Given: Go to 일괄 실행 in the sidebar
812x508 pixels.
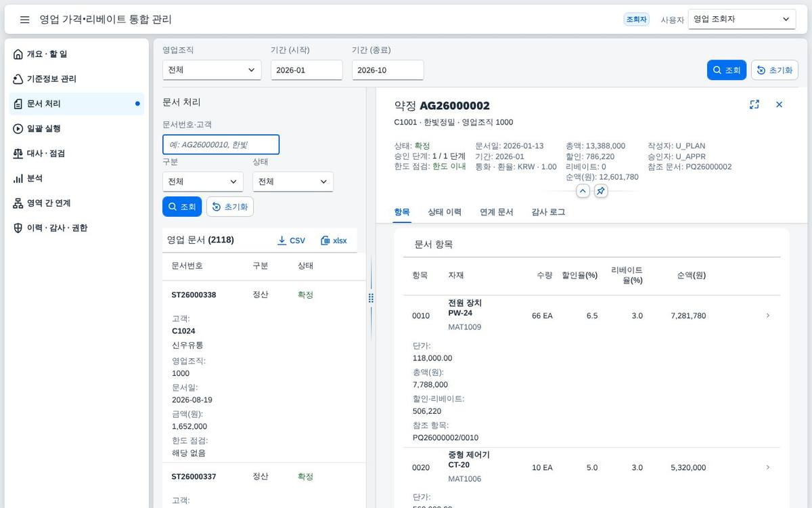Looking at the screenshot, I should [77, 129].
